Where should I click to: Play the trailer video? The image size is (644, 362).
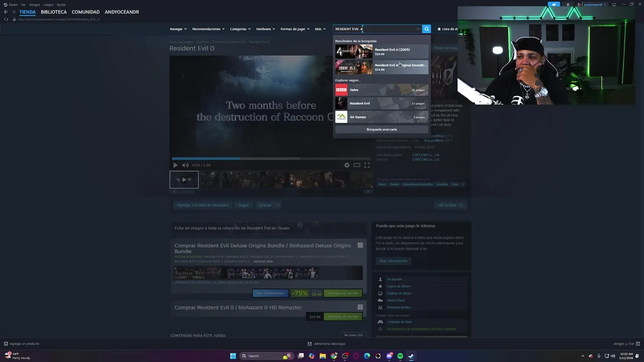pos(175,165)
